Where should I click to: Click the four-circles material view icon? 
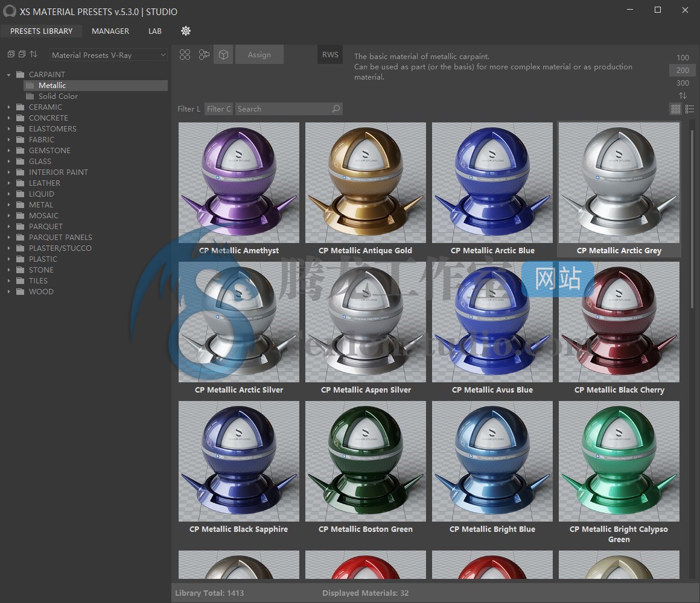[x=185, y=54]
